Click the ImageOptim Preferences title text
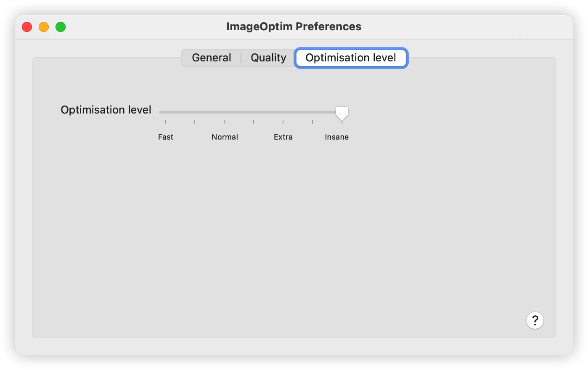Viewport: 588px width, 370px height. coord(294,26)
